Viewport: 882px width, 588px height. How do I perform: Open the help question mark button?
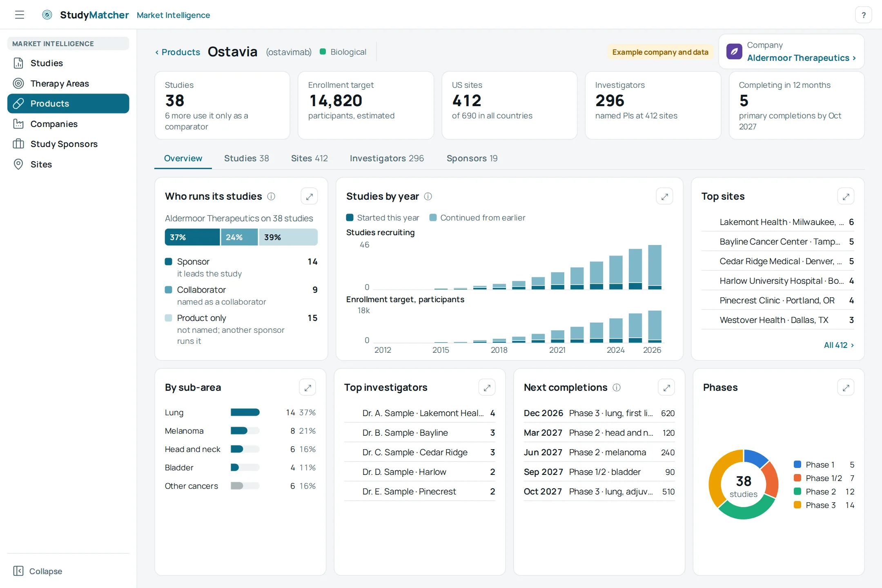863,15
